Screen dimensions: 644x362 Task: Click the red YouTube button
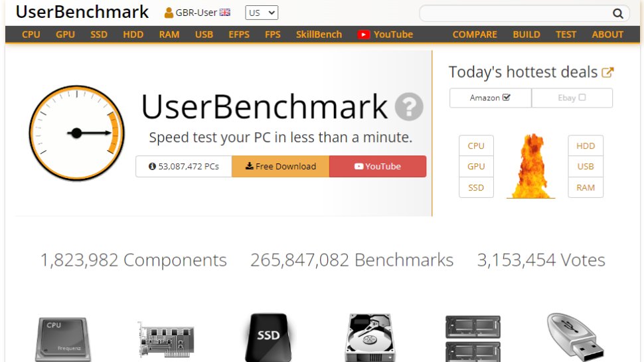(378, 167)
